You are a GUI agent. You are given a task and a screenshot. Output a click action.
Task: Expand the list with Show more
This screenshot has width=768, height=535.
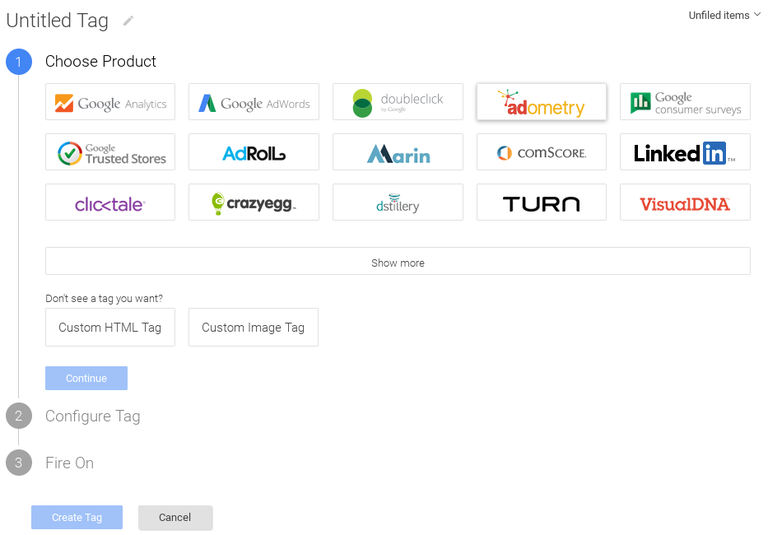[x=398, y=261]
